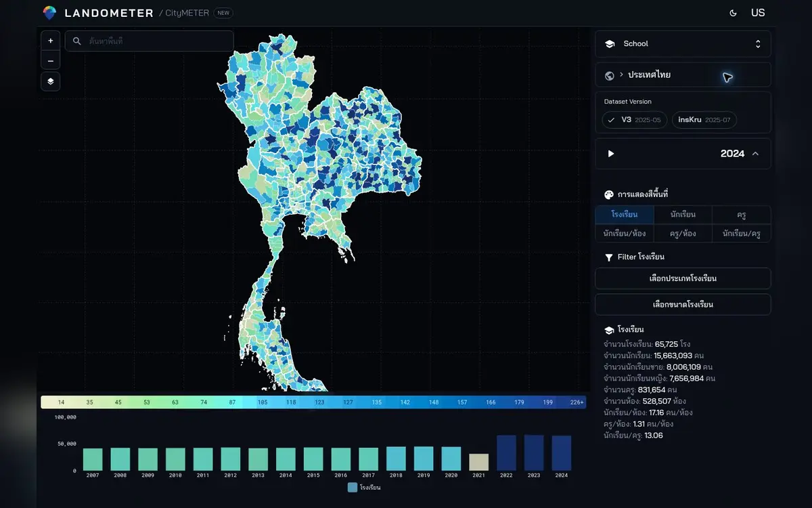
Task: Click the 105 legend color swatch
Action: coord(263,402)
